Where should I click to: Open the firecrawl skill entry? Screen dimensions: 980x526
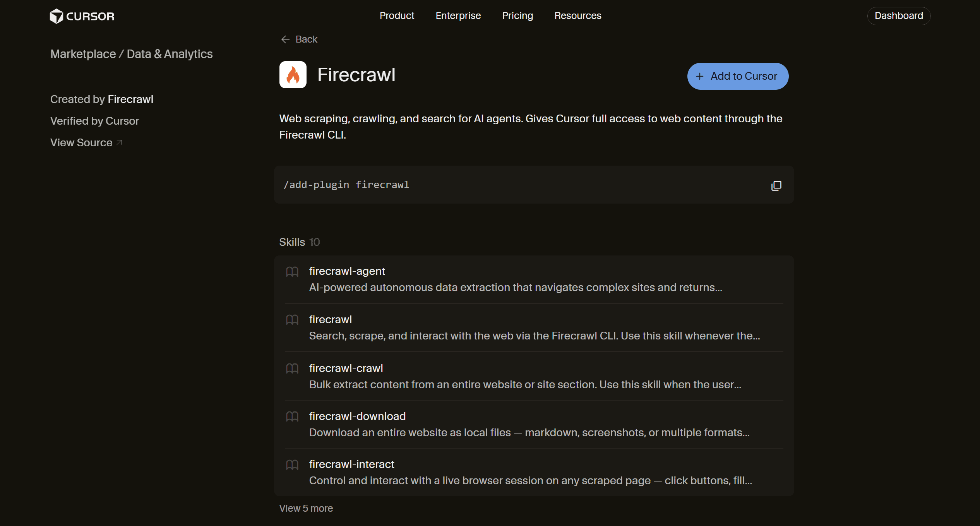point(534,327)
